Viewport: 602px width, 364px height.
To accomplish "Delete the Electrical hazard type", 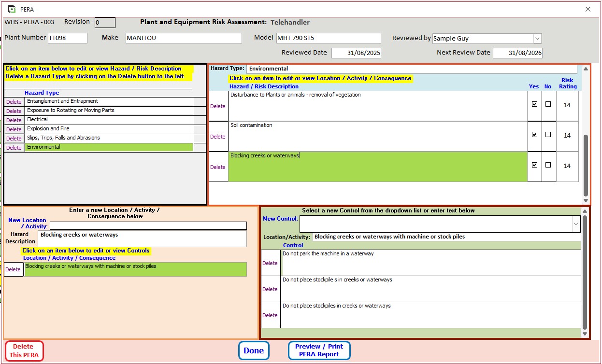I will 14,120.
